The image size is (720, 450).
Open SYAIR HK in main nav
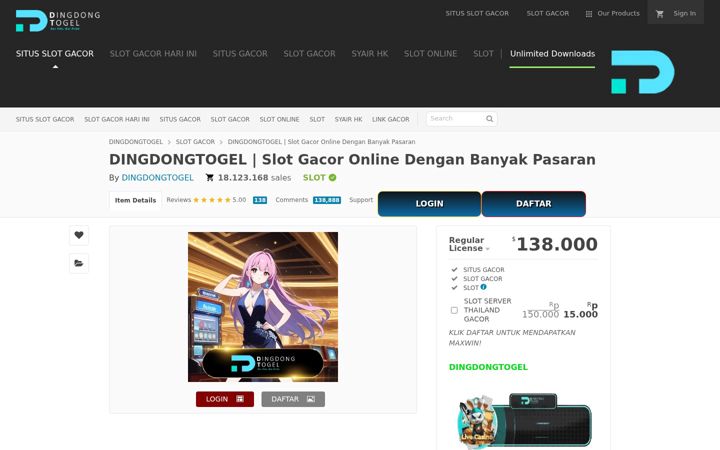click(x=370, y=54)
